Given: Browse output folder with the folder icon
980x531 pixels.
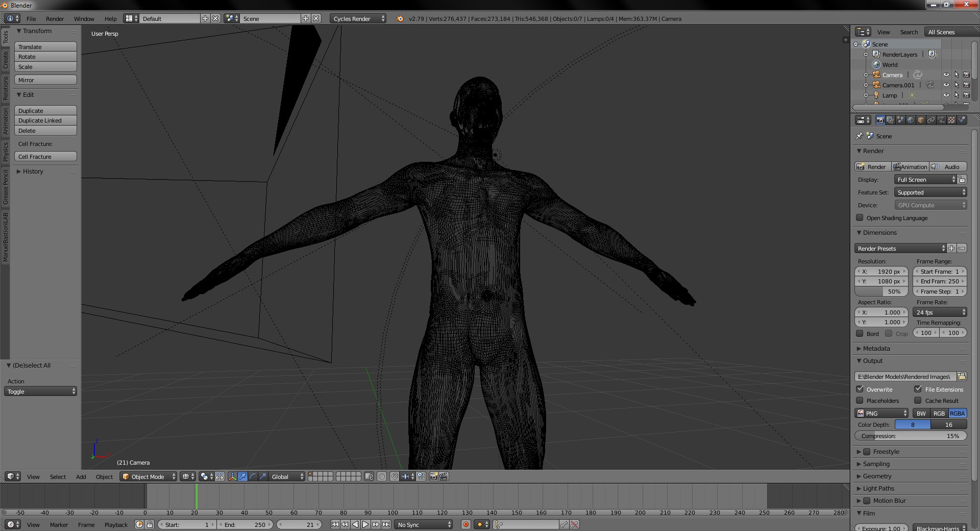Looking at the screenshot, I should (x=962, y=376).
